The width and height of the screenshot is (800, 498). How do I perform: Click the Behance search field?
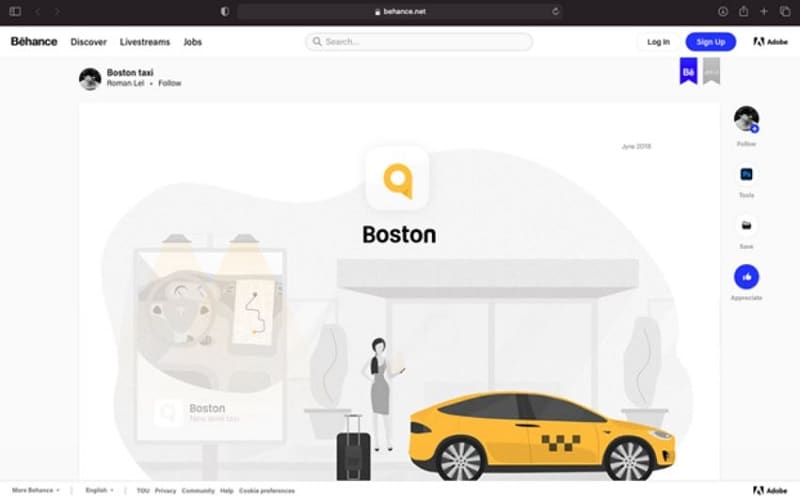pyautogui.click(x=419, y=42)
